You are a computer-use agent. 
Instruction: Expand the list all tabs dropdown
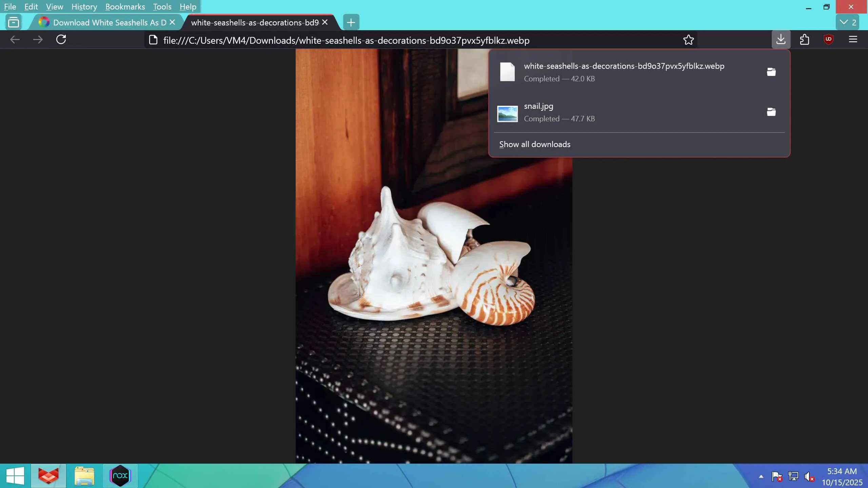(x=847, y=22)
